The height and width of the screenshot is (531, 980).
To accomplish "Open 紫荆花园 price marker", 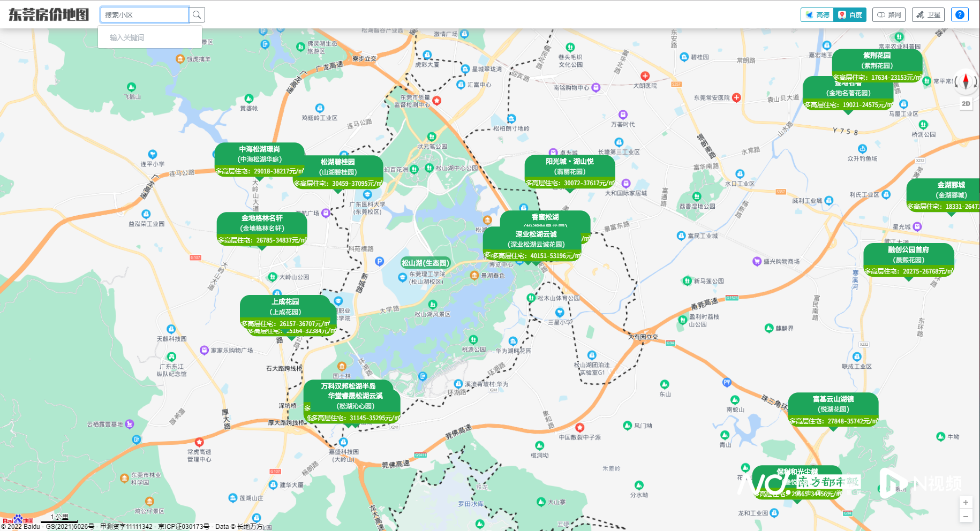I will click(877, 65).
